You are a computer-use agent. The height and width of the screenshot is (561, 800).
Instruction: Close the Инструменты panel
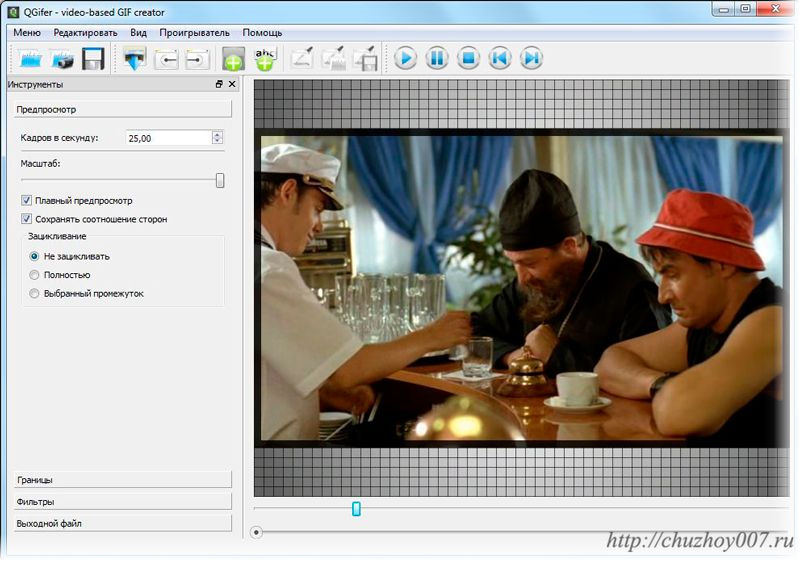click(x=232, y=84)
